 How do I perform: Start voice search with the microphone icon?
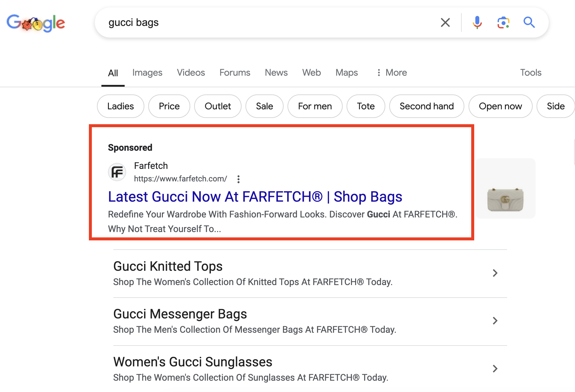(x=477, y=22)
